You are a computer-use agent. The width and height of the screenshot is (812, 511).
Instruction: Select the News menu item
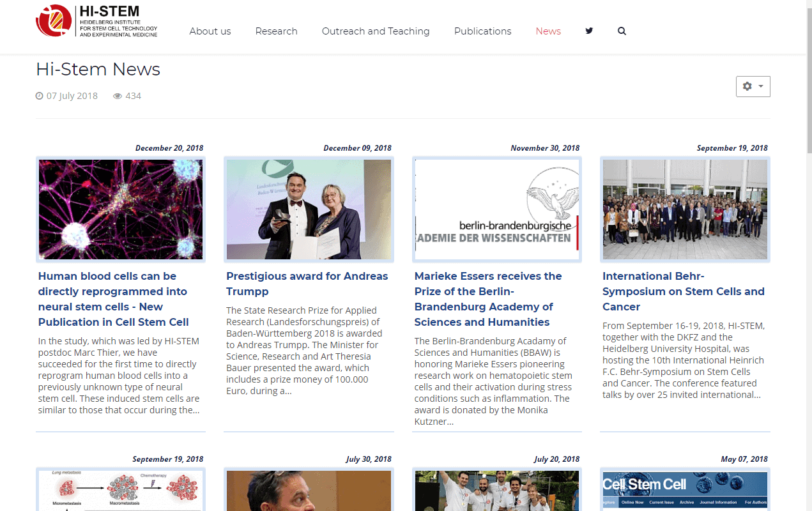pos(548,31)
